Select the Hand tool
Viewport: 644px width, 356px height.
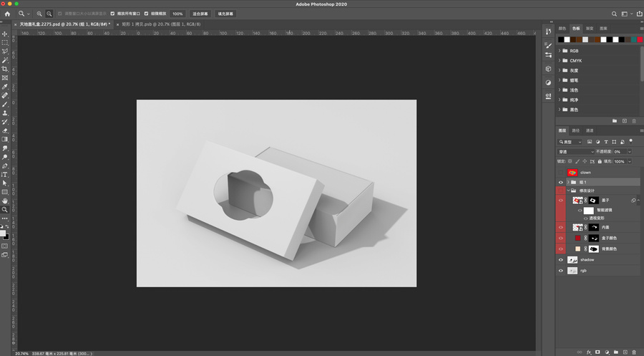(x=5, y=201)
